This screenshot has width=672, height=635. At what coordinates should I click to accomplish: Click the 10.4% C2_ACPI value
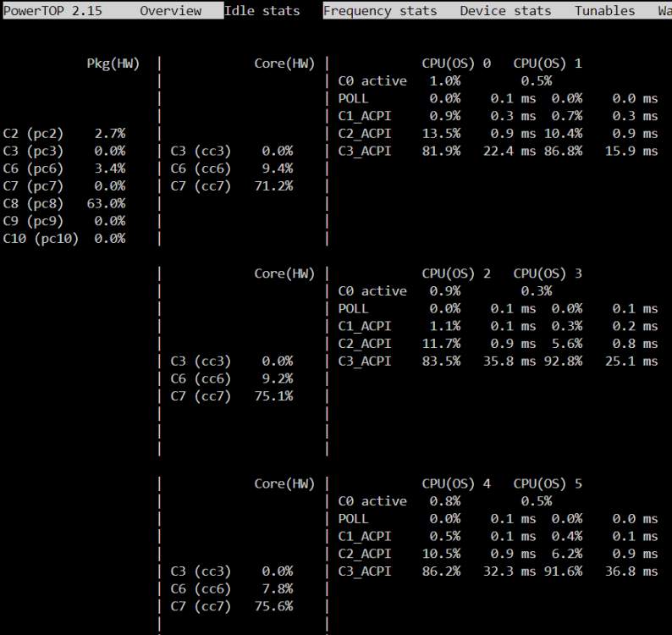click(563, 133)
